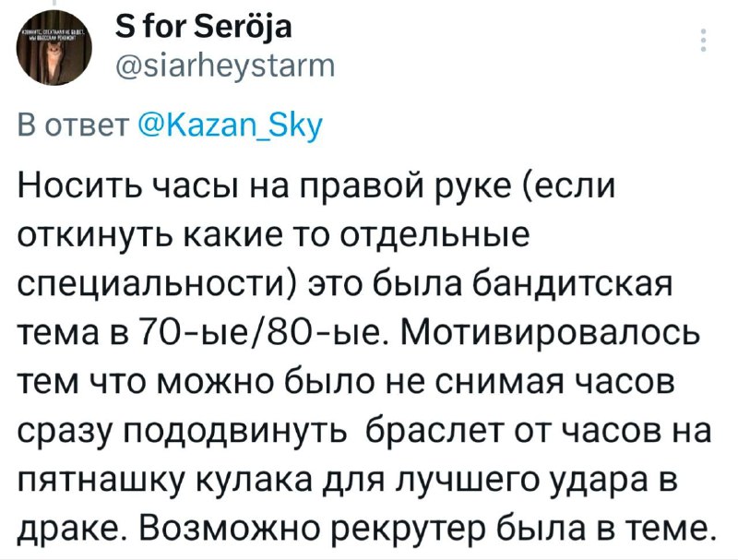Click the word 'отдельные' in the tweet text
738x560 pixels.
pos(434,237)
